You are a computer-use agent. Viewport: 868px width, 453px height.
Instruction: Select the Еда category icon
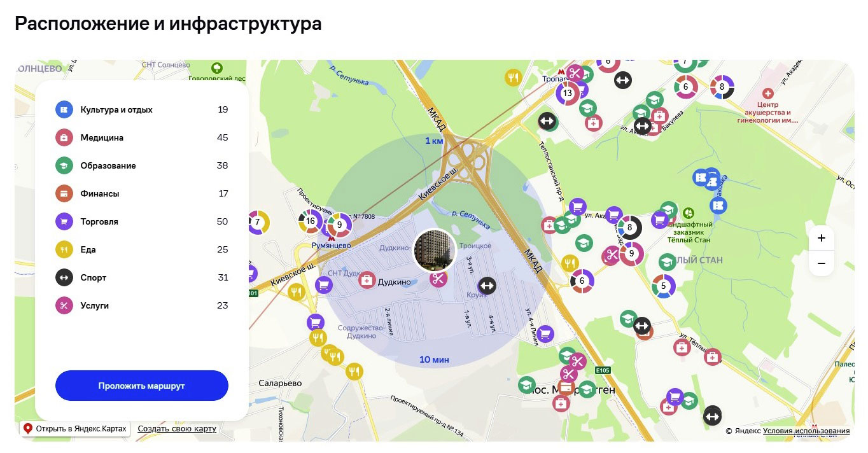(x=64, y=249)
